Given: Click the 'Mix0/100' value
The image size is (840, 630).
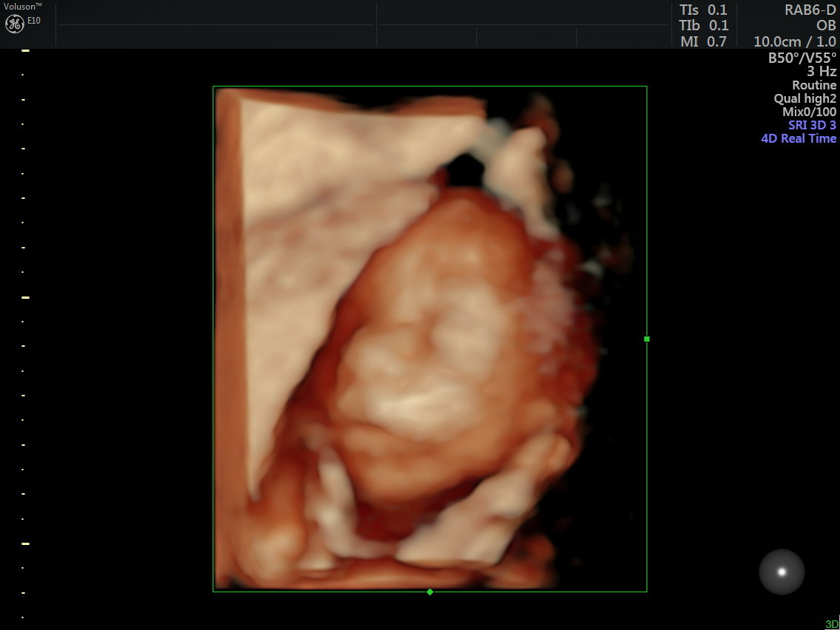Looking at the screenshot, I should tap(810, 112).
